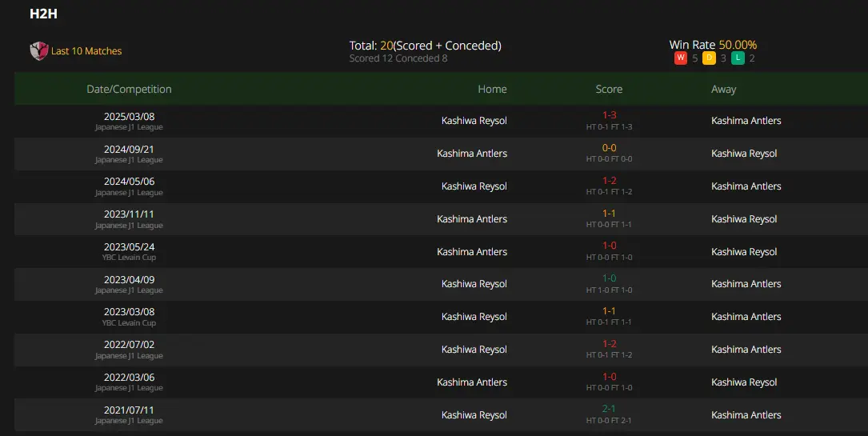Screen dimensions: 868x436
Task: Select the 2023/11/11 match date
Action: 129,214
